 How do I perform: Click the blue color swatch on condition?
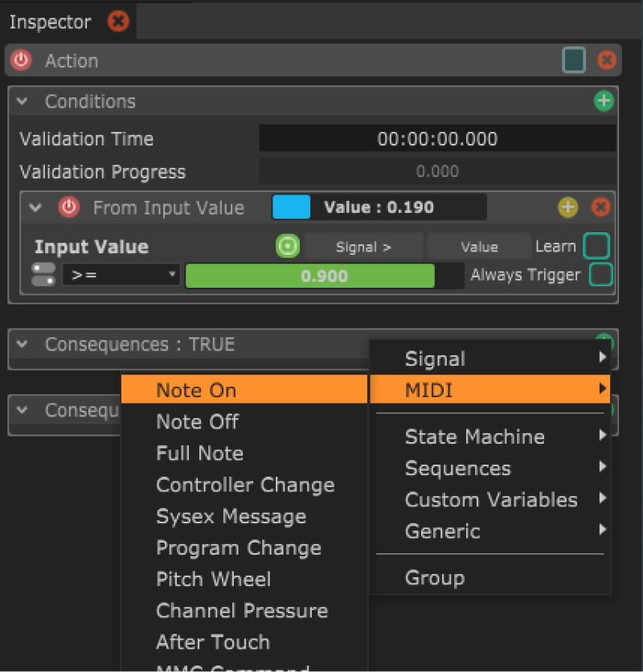point(291,207)
